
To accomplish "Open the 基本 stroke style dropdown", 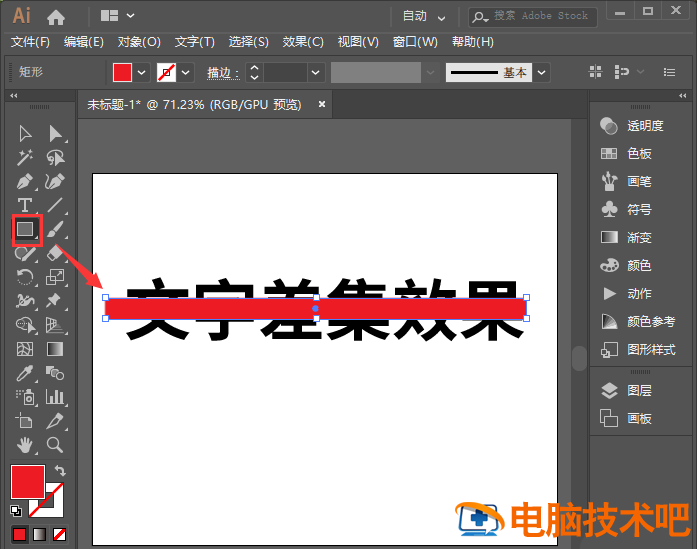I will 542,72.
